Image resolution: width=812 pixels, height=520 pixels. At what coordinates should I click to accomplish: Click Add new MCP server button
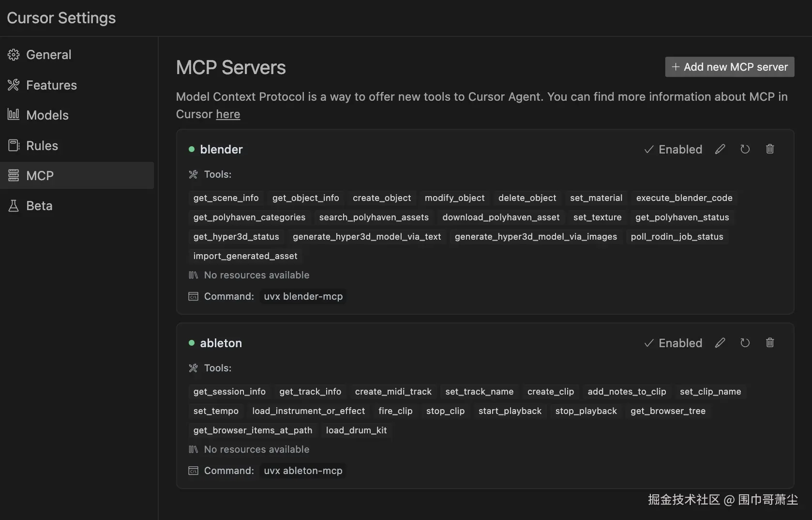(x=729, y=67)
